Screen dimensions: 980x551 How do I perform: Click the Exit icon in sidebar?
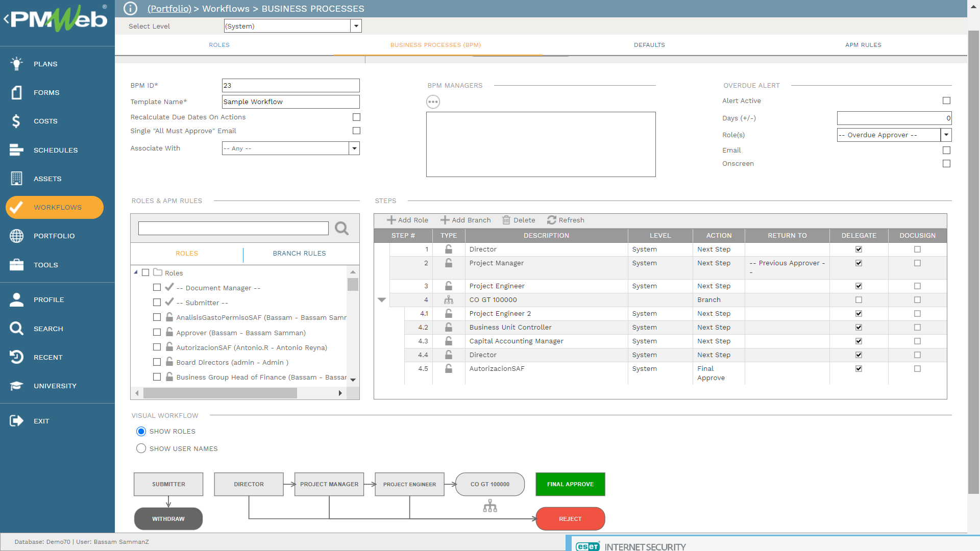point(16,421)
